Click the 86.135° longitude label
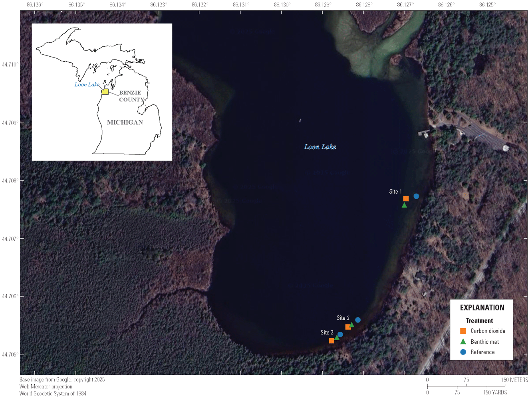This screenshot has height=398, width=532. pyautogui.click(x=76, y=5)
